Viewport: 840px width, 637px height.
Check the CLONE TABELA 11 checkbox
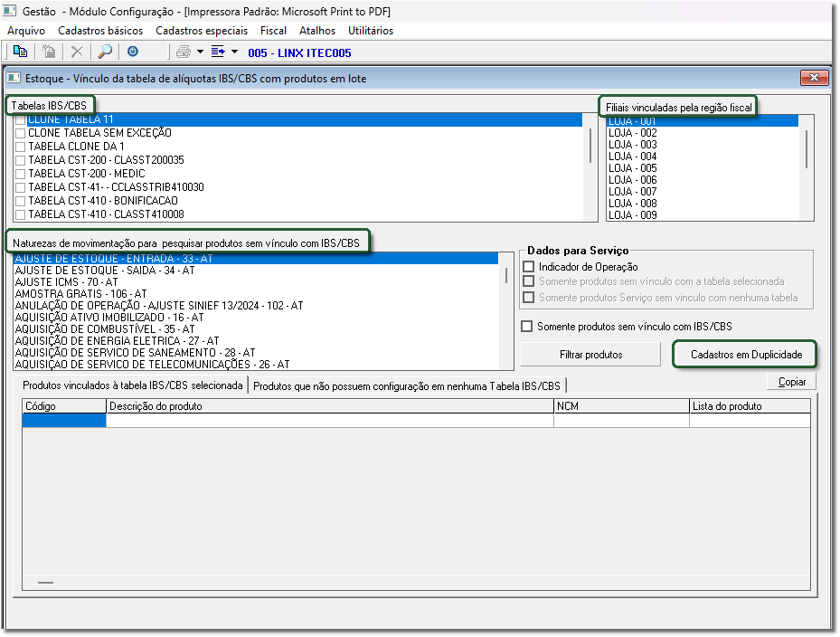click(x=21, y=119)
